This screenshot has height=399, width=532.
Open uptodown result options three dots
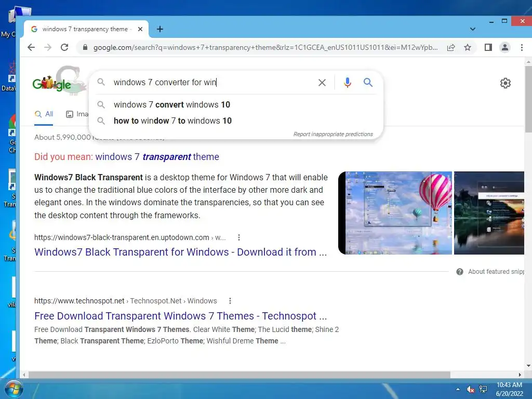click(x=239, y=237)
